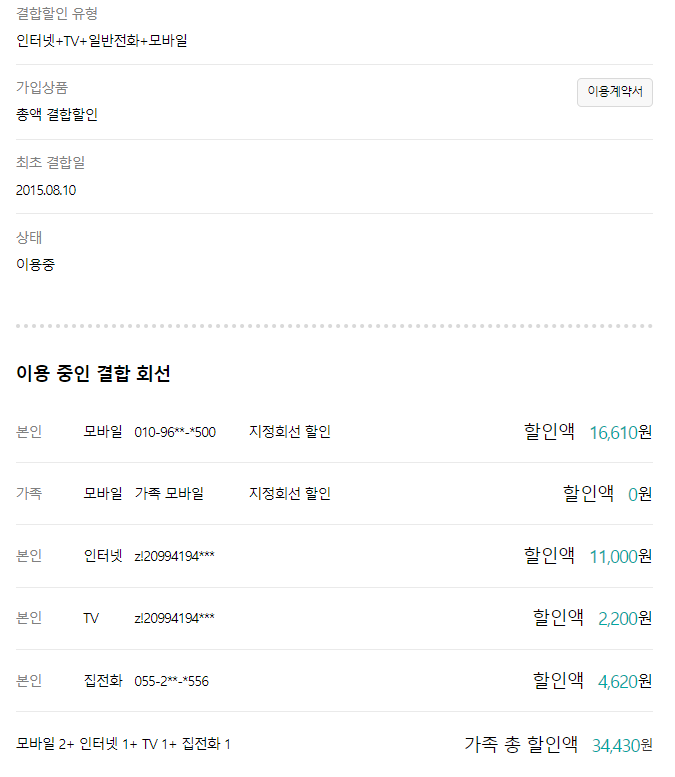Select the 인터넷+TV+일반전화+모바일 bundle type text

click(x=102, y=41)
